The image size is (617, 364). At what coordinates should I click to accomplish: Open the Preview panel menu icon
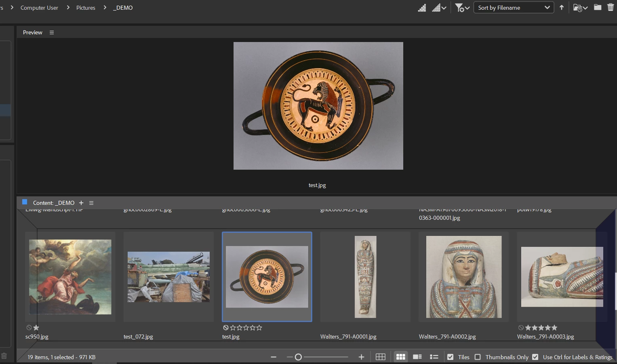pos(52,32)
